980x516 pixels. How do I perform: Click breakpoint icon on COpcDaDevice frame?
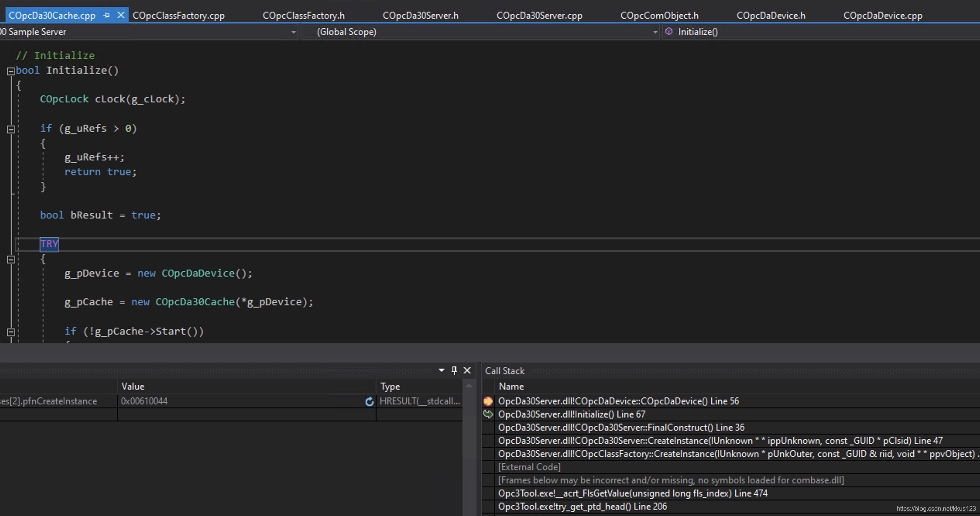click(488, 401)
